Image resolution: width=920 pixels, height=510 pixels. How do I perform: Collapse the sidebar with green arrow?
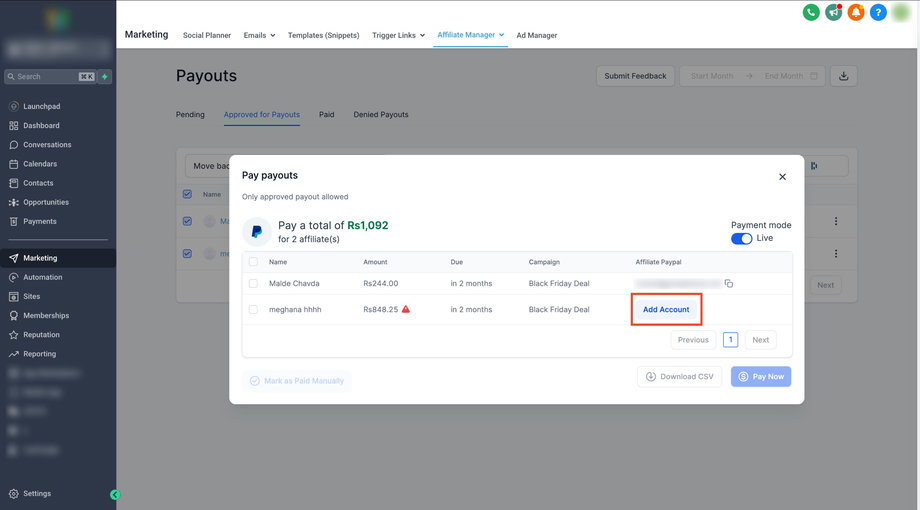pyautogui.click(x=115, y=494)
